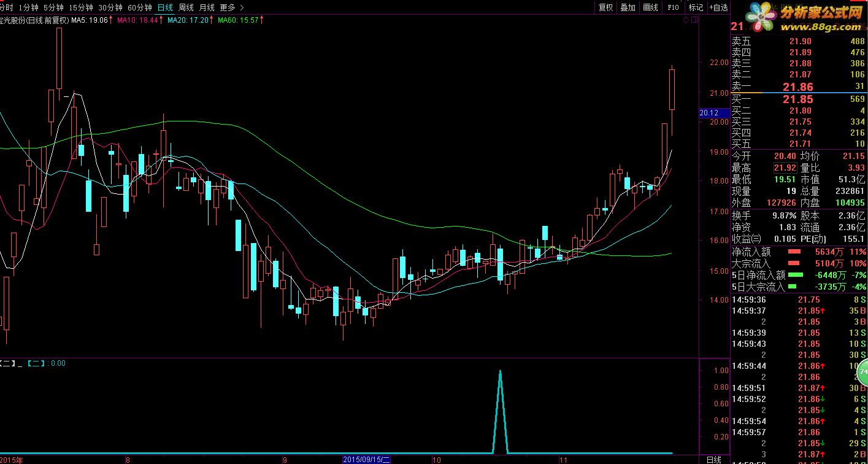Click the green 74 circle badge

[x=863, y=372]
